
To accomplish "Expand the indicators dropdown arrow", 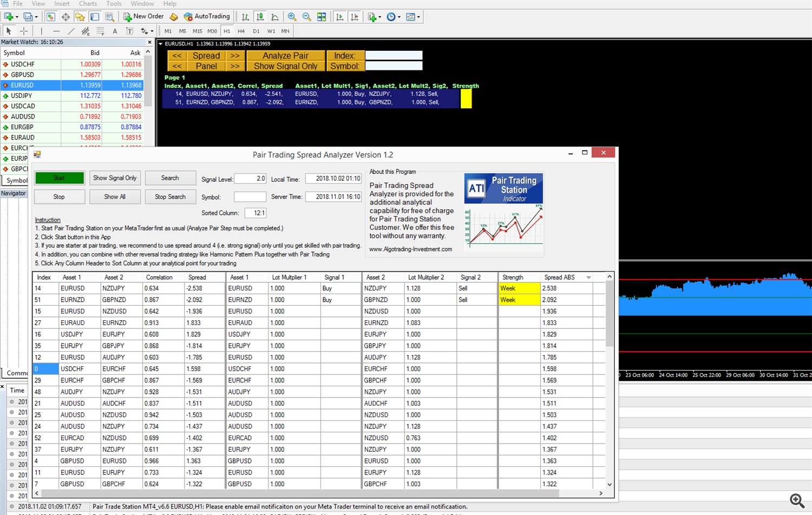I will (x=380, y=17).
